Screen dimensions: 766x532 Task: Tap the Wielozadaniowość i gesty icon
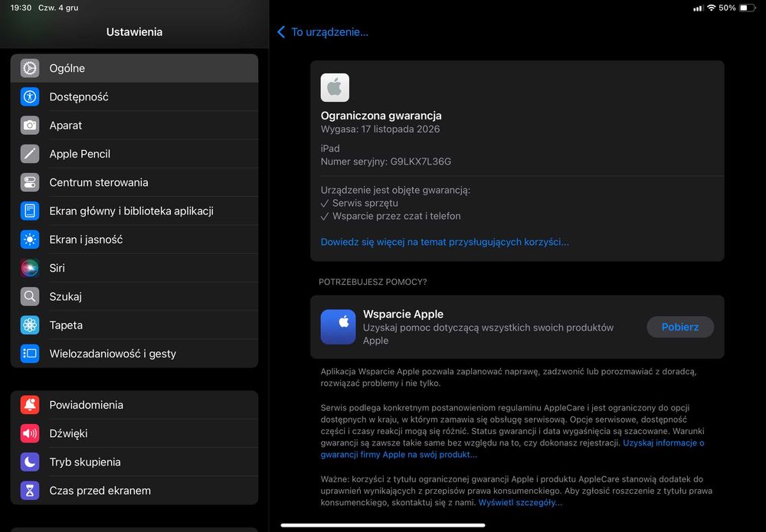[30, 354]
